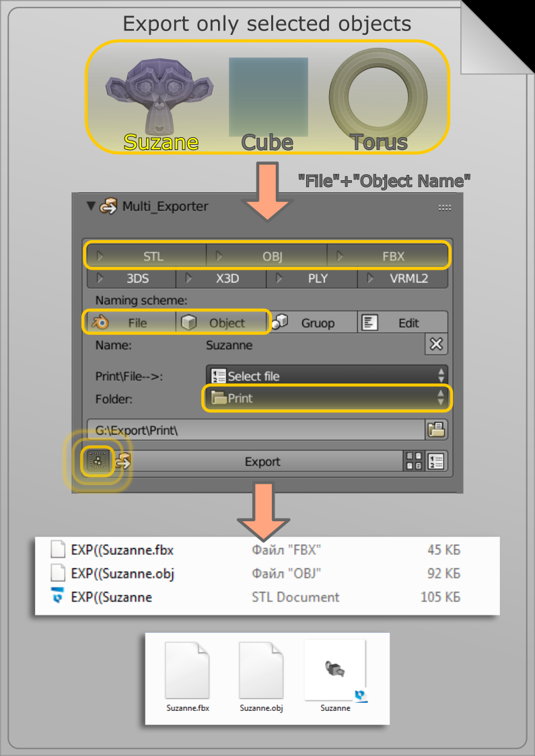Click the Multi_Exporter panel header icon
Viewport: 535px width, 756px height.
tap(108, 206)
